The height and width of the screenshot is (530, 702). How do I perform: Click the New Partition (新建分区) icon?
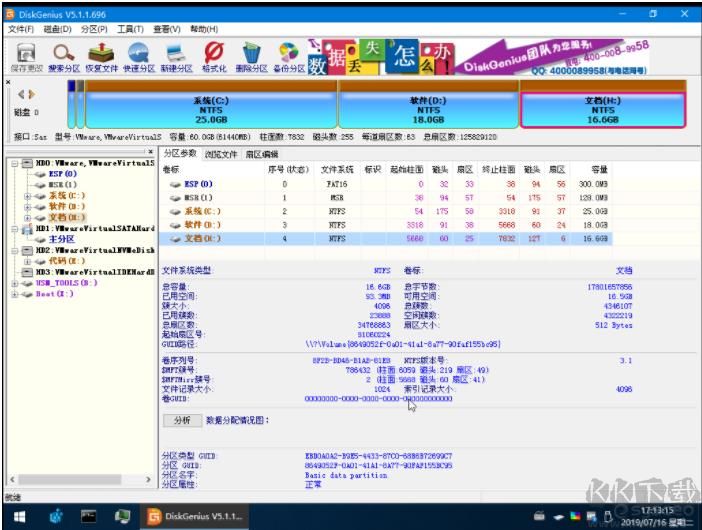176,57
